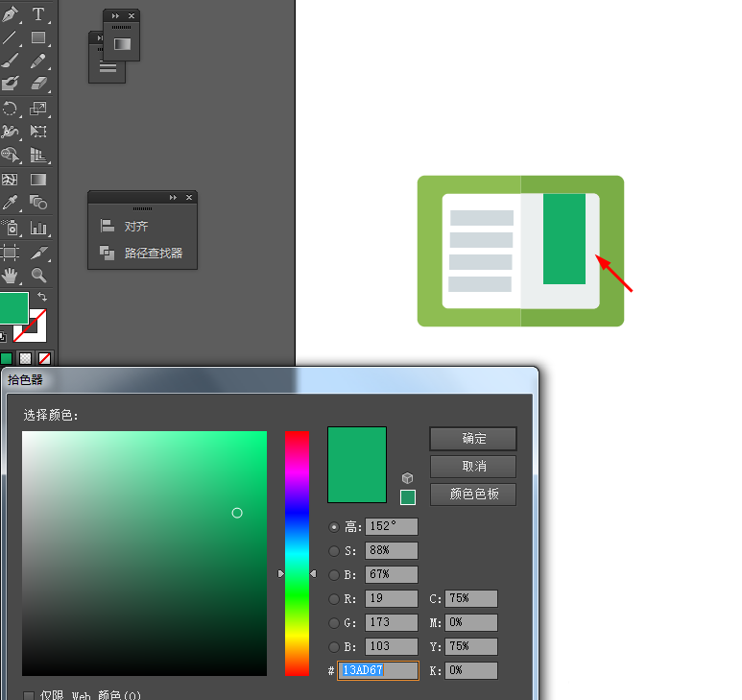Viewport: 742px width, 700px height.
Task: Select the Eyedropper tool
Action: tap(11, 203)
